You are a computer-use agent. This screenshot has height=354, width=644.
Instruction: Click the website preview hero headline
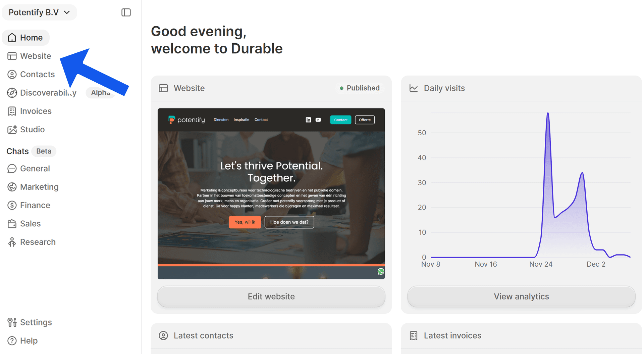click(271, 172)
